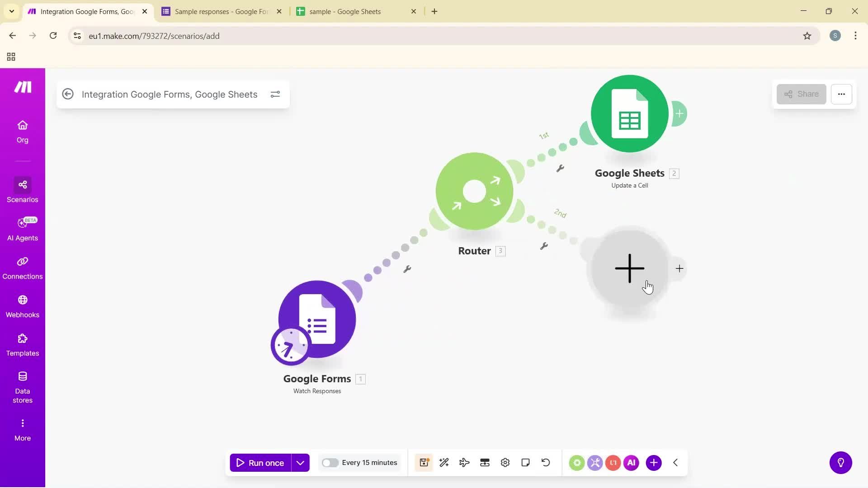Open the scenario filter options beside the title
Image resolution: width=868 pixels, height=488 pixels.
coord(275,94)
